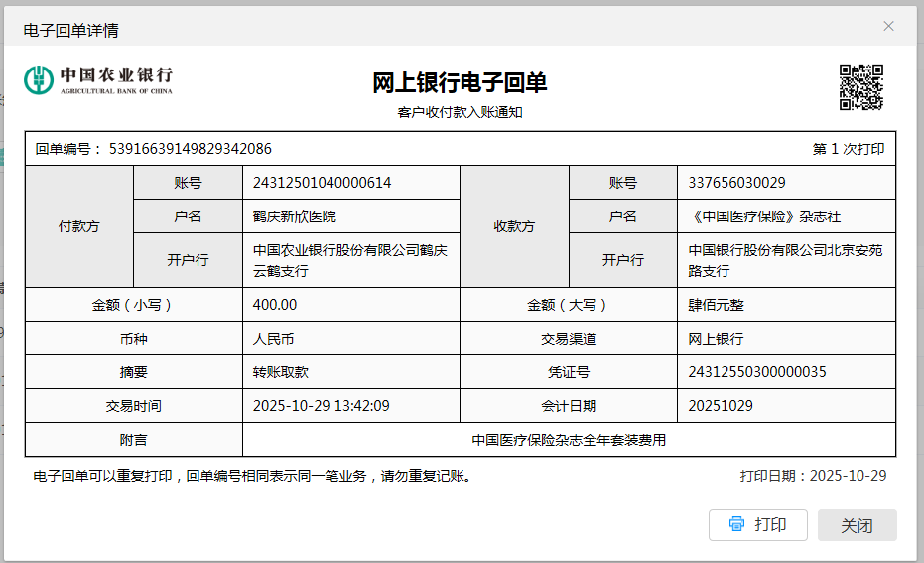Click the amount value 400.00
The image size is (924, 563).
pyautogui.click(x=275, y=305)
